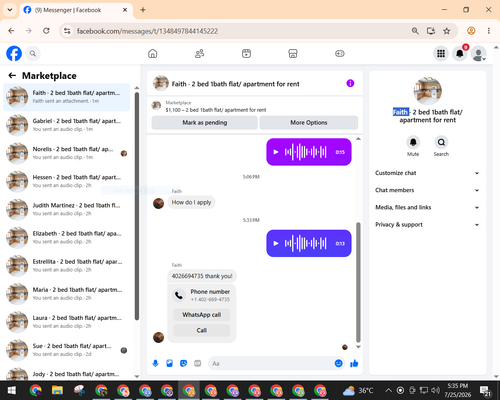Record a voice clip with microphone
This screenshot has width=500, height=400.
pos(155,363)
